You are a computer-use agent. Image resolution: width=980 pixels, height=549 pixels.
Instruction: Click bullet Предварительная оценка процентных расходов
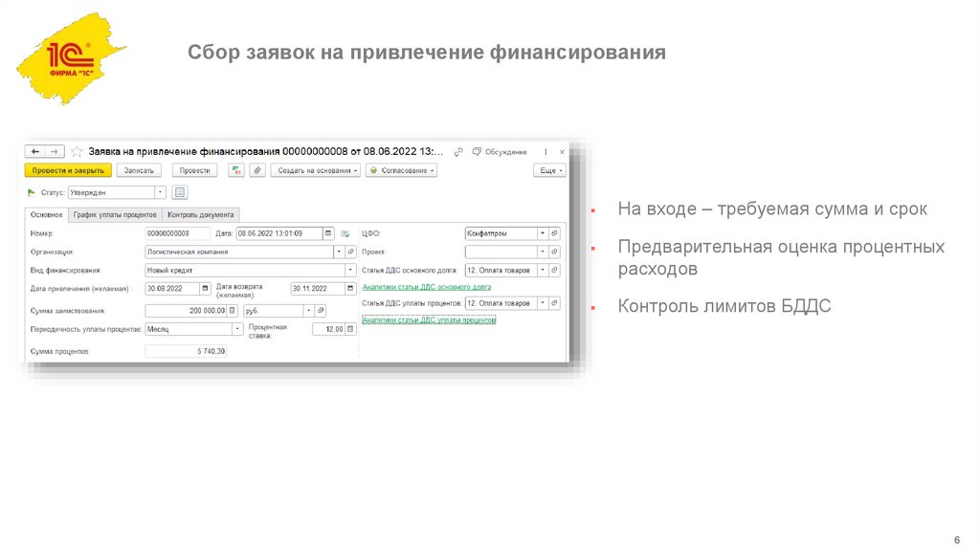click(x=781, y=257)
